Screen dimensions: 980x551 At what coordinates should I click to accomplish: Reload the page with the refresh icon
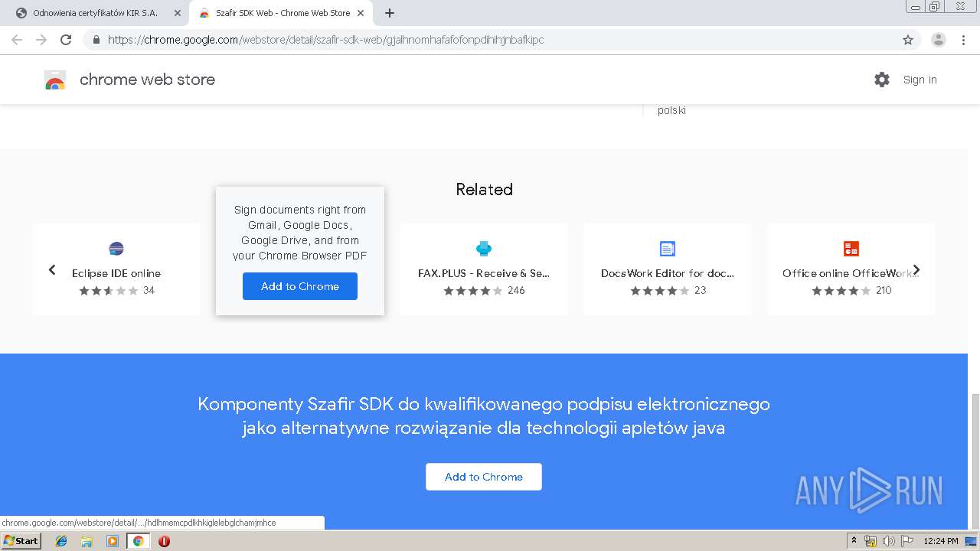click(x=66, y=40)
